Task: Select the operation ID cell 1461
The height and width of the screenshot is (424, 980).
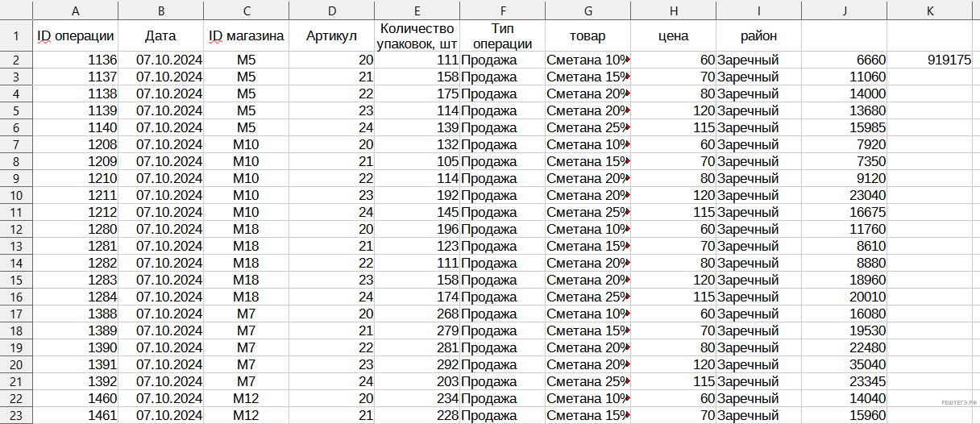Action: (x=76, y=416)
